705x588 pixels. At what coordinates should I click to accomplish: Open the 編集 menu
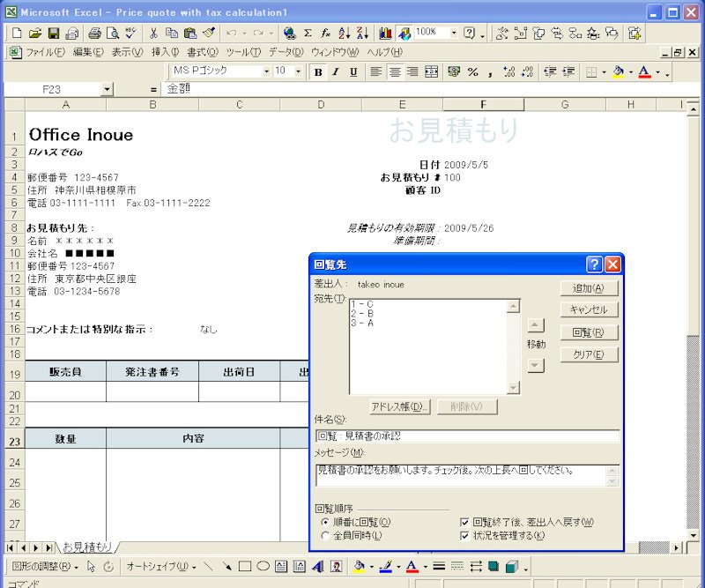pyautogui.click(x=88, y=52)
